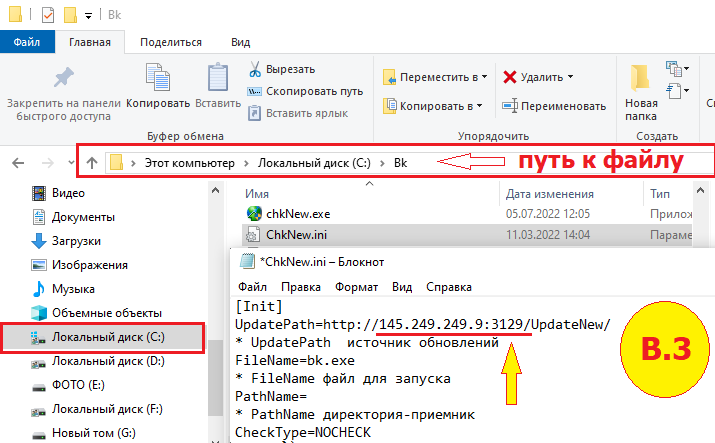Screen dimensions: 715x443
Task: Click the Copy icon in ribbon
Action: [158, 78]
